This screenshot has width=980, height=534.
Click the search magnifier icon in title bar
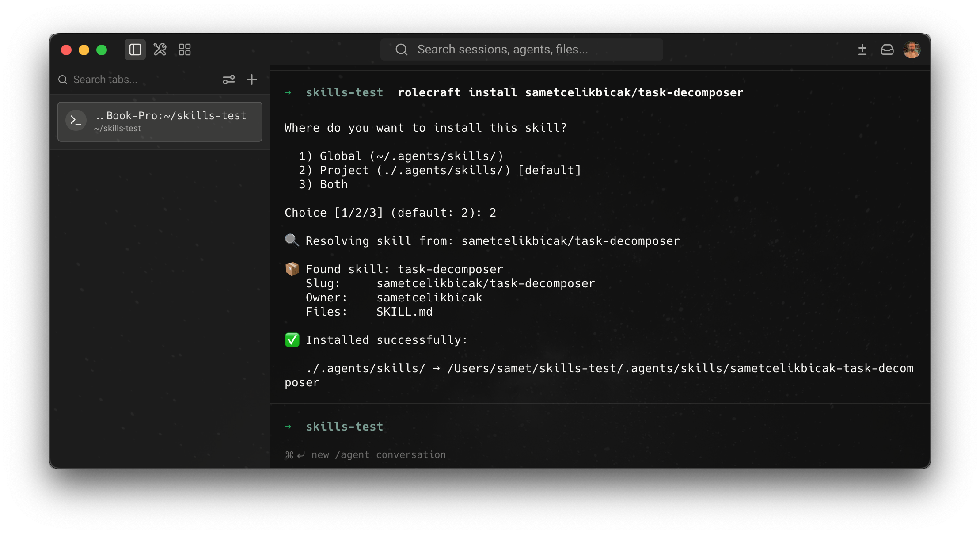click(401, 50)
